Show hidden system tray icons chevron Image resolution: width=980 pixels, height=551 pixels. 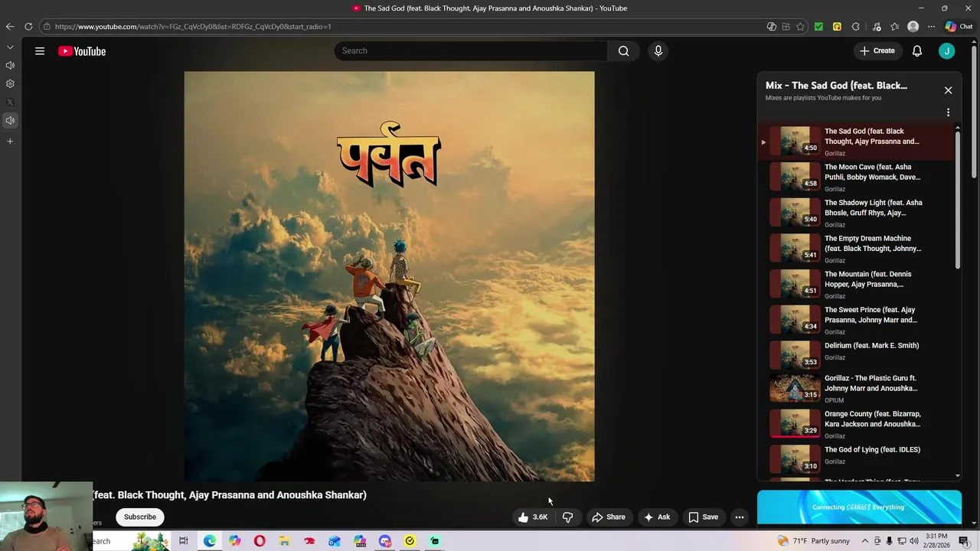(865, 541)
